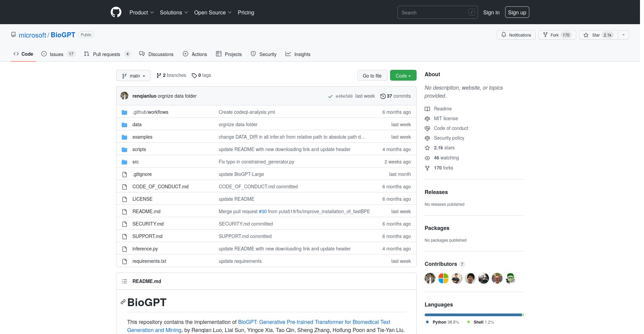Click the Go to file button

pyautogui.click(x=372, y=76)
